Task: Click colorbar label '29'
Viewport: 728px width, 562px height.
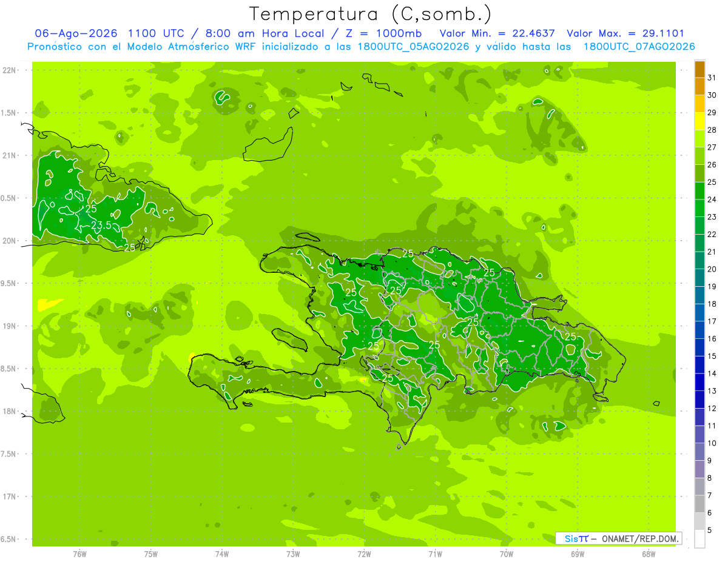Action: 712,112
